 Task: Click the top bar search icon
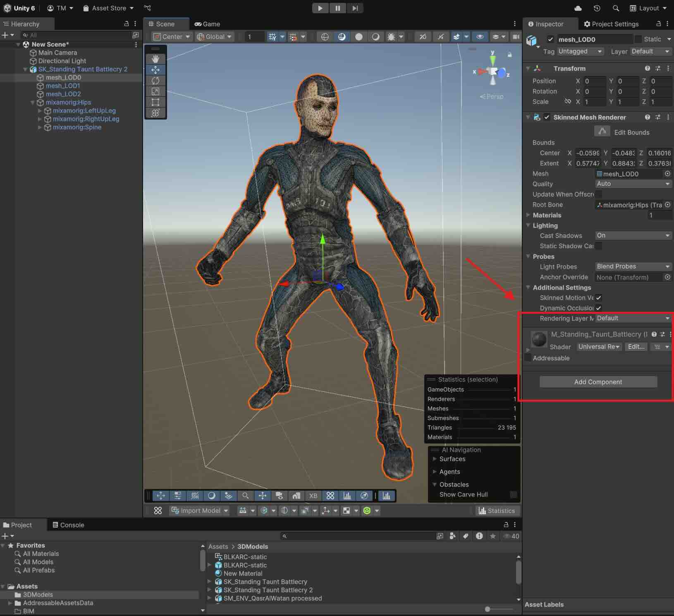point(616,8)
